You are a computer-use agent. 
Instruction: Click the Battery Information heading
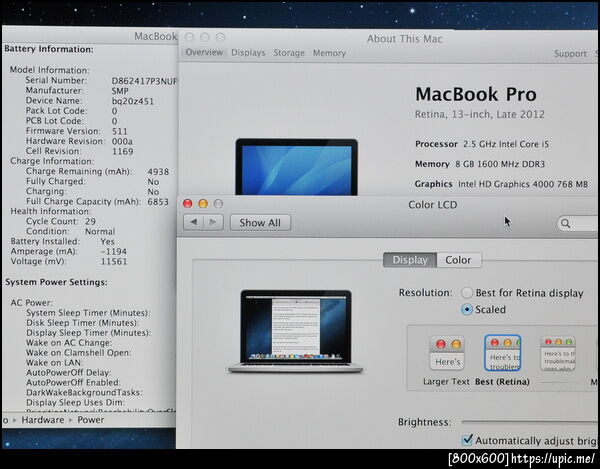[49, 49]
